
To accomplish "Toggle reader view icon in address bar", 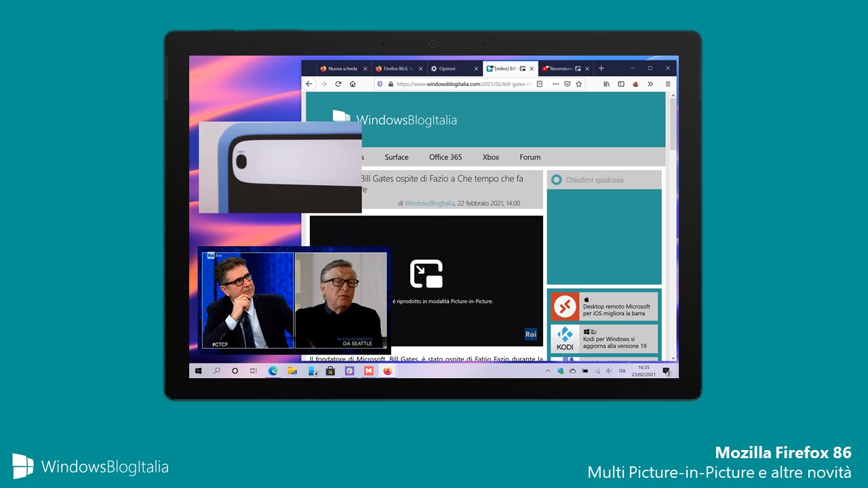I will pyautogui.click(x=539, y=84).
